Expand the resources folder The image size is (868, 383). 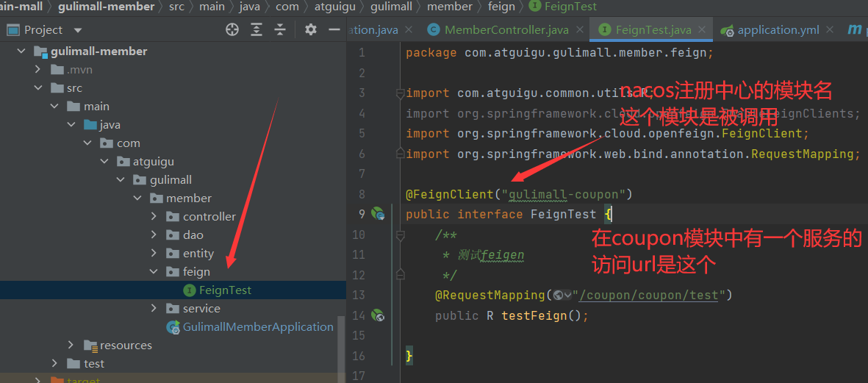(x=71, y=345)
